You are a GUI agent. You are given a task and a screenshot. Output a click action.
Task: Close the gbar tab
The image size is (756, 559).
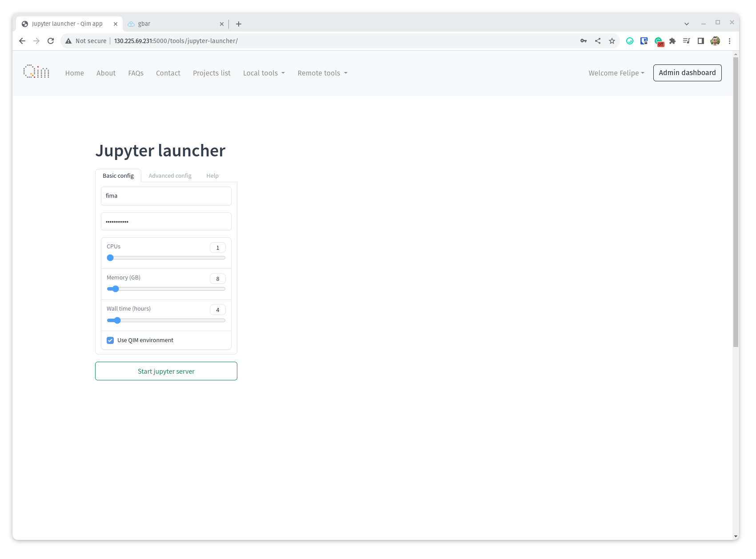[222, 24]
